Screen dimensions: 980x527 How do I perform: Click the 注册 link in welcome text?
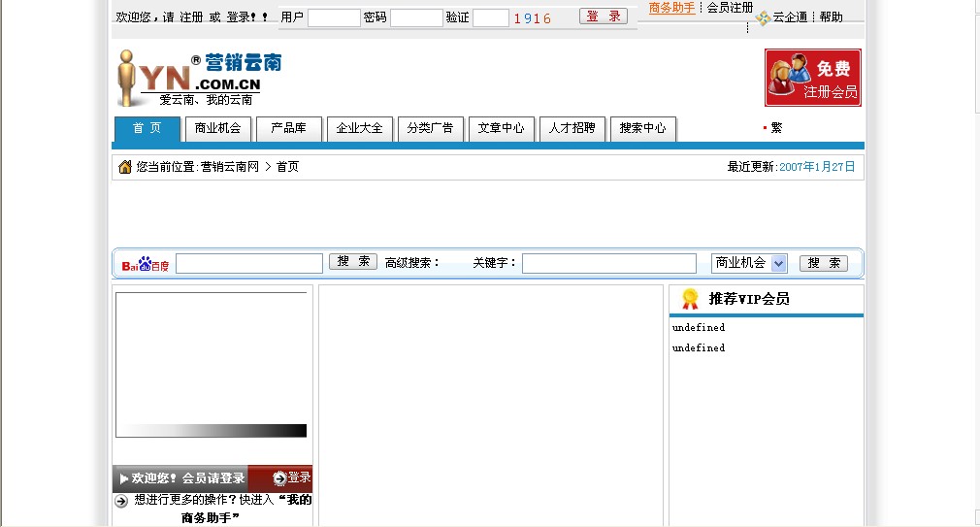pos(191,17)
